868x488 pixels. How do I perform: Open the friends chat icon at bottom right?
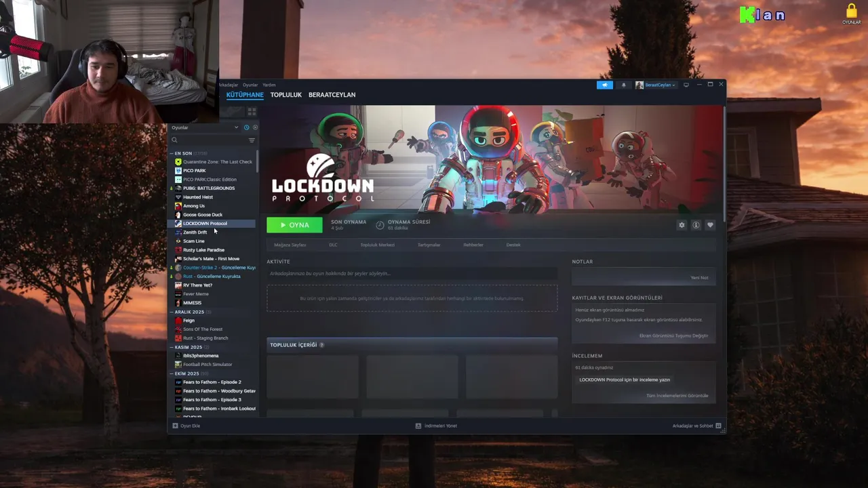tap(718, 426)
